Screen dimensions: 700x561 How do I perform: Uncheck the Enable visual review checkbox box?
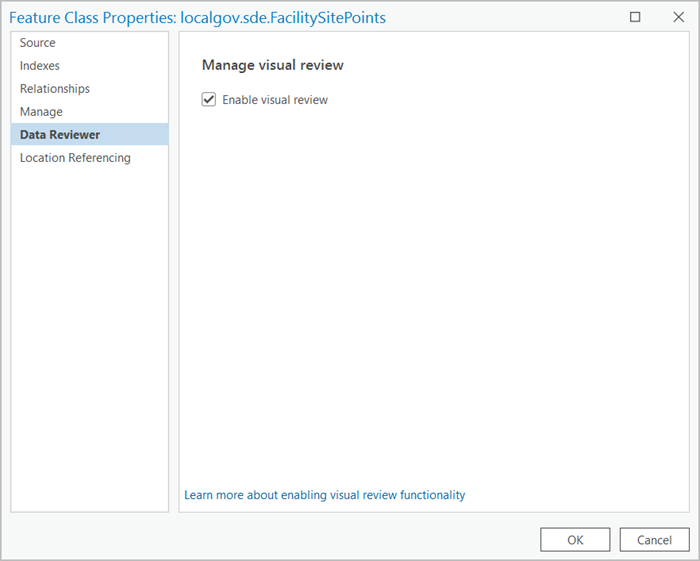click(x=209, y=100)
